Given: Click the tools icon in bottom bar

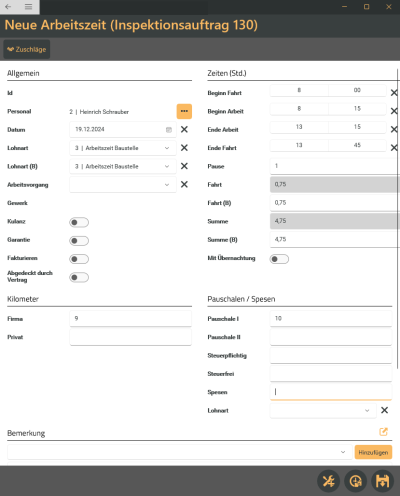Looking at the screenshot, I should click(329, 481).
